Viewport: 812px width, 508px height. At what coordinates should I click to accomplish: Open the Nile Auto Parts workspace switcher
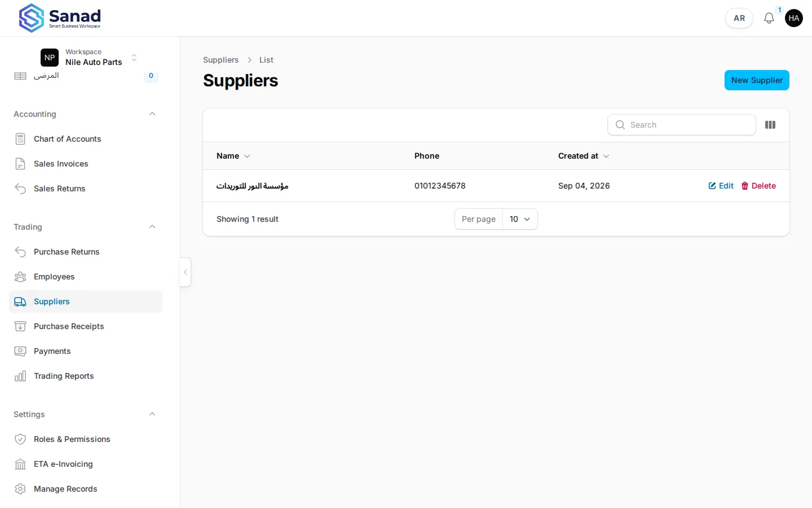click(x=90, y=57)
